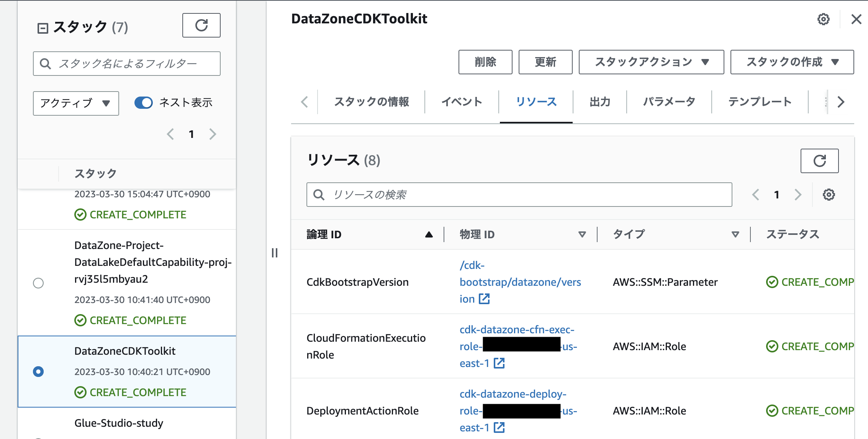Switch to 出力 tab
The image size is (868, 439).
600,102
